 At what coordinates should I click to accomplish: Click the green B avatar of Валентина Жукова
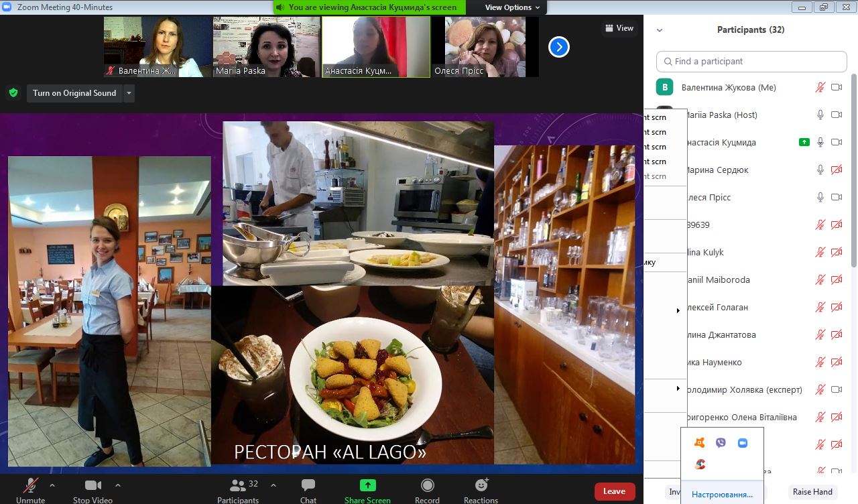(x=664, y=87)
